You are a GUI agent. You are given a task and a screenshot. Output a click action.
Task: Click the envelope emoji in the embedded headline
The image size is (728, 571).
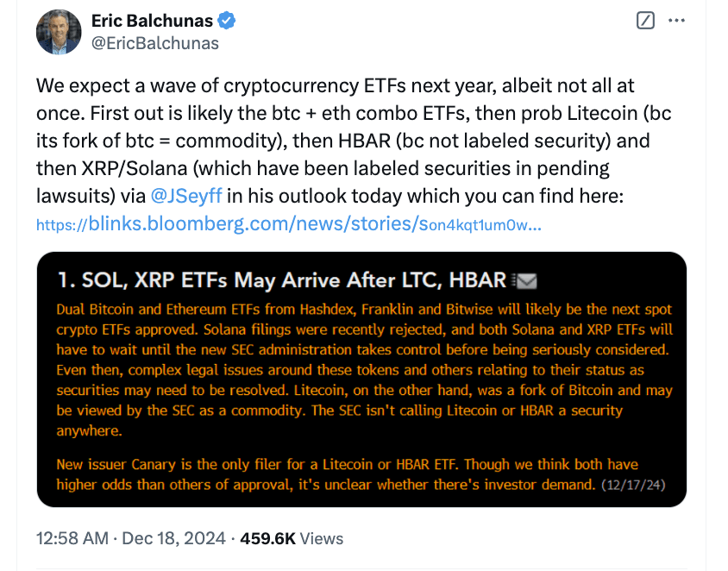click(525, 279)
